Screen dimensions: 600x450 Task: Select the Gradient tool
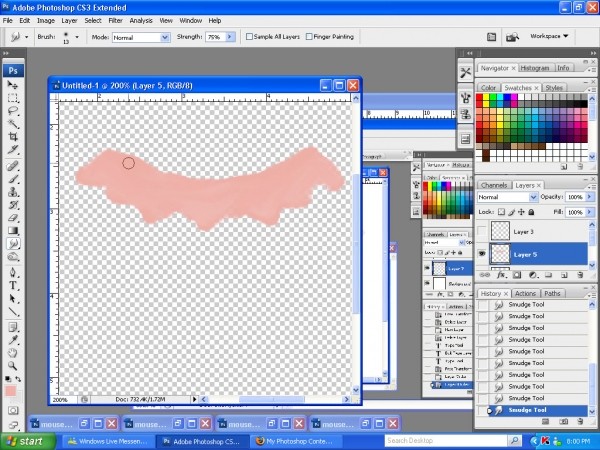(x=13, y=230)
